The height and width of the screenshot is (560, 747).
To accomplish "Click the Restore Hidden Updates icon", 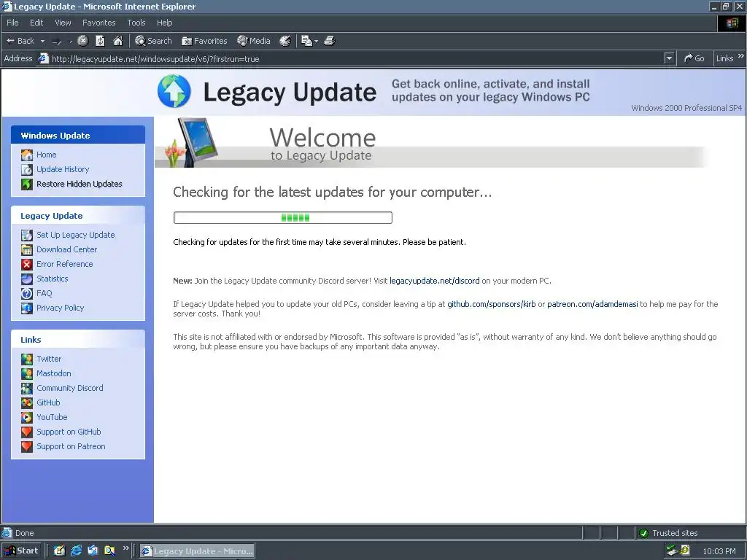I will [x=27, y=184].
